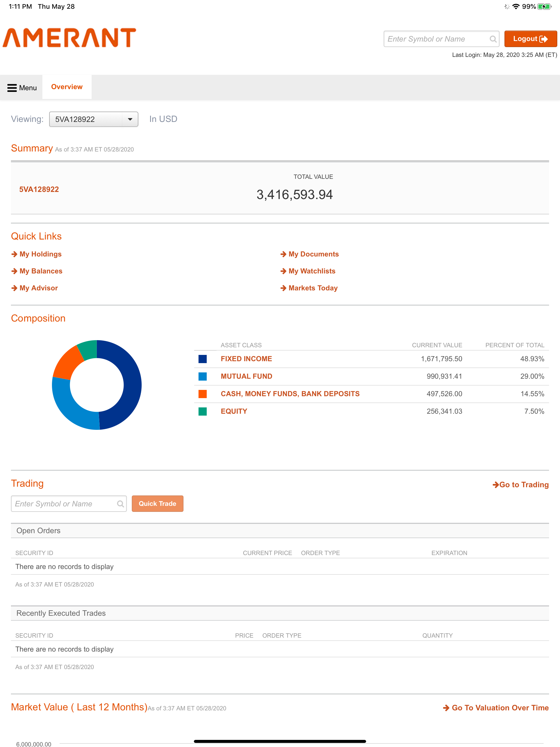Follow the Go to Trading link
The width and height of the screenshot is (560, 747).
tap(520, 485)
